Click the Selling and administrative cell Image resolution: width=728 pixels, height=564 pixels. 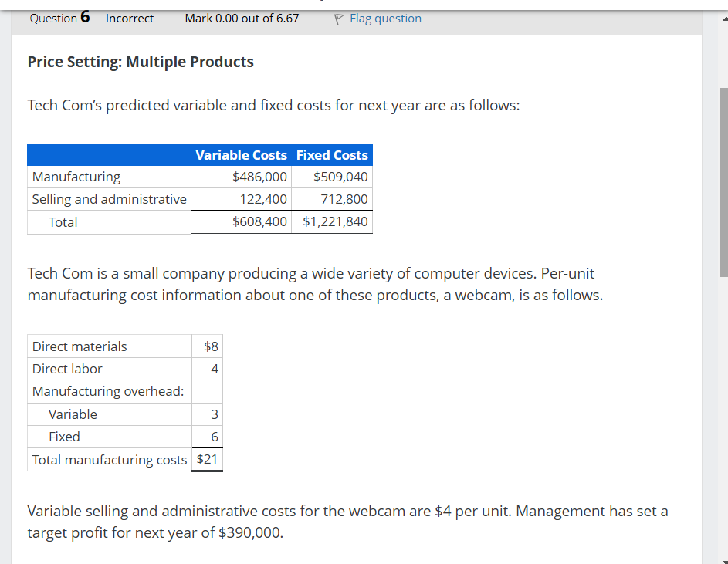[108, 199]
